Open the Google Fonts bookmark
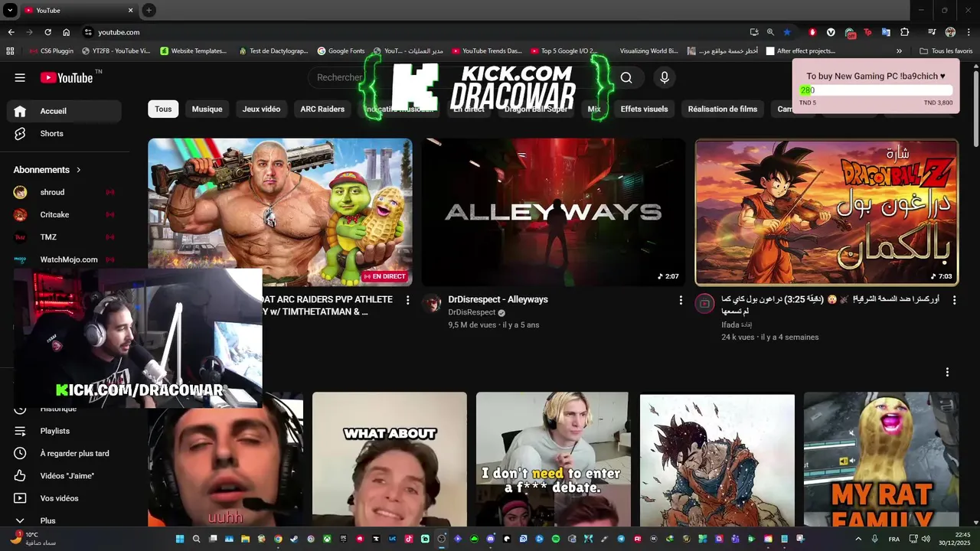 click(341, 51)
